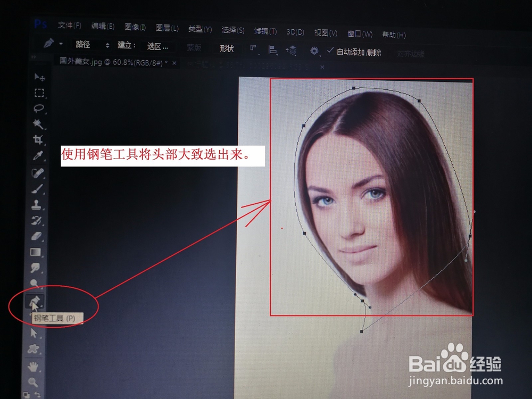Viewport: 532px width, 399px height.
Task: Select the Custom Shape tool
Action: point(33,348)
